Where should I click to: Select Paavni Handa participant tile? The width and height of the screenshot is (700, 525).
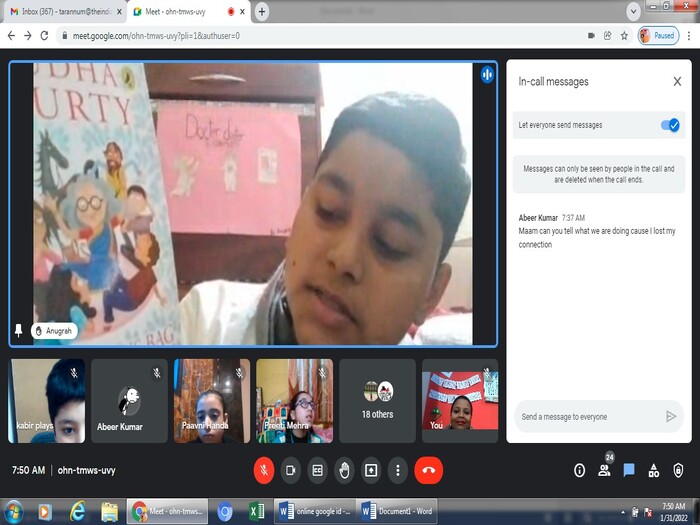tap(212, 401)
